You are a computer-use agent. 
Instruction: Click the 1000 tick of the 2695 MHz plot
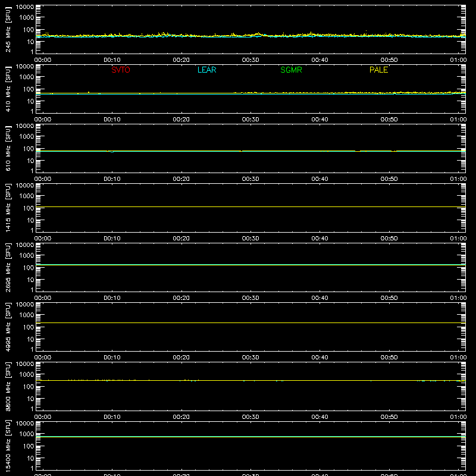tap(27, 256)
